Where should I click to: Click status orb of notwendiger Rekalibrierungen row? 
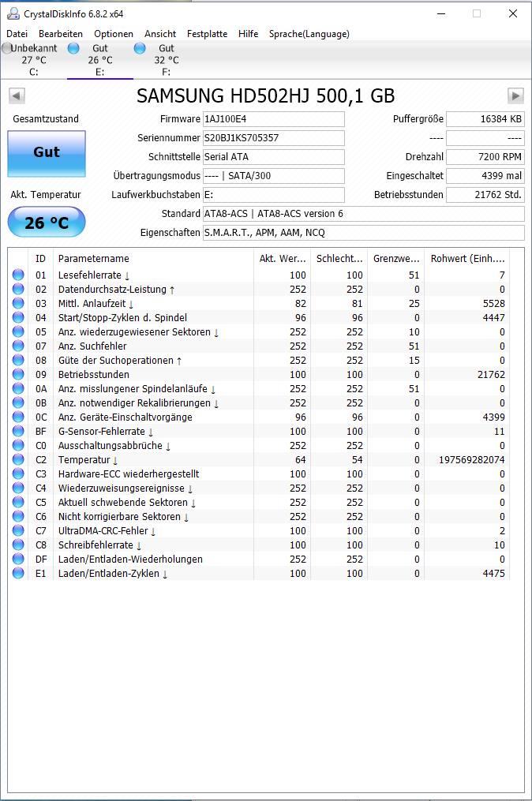[18, 402]
